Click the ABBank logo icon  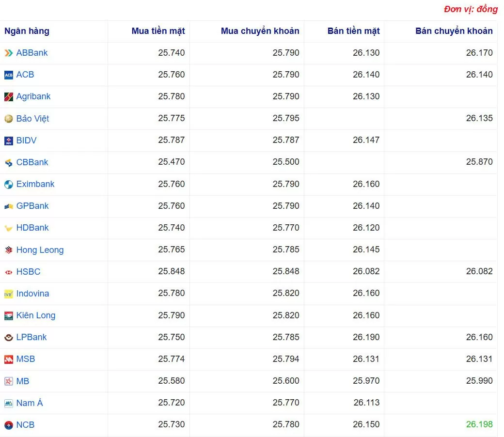(x=9, y=53)
